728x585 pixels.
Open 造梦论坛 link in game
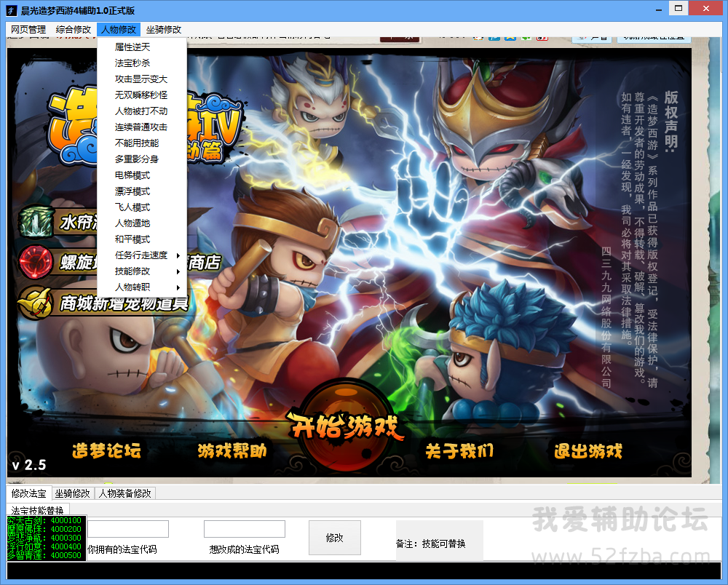point(106,451)
